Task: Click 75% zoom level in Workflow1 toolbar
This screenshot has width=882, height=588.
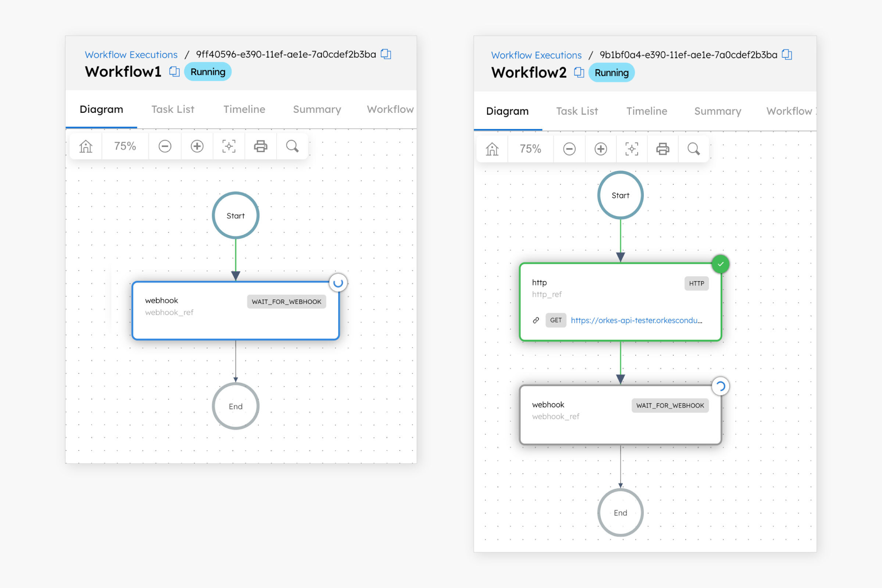Action: point(125,146)
